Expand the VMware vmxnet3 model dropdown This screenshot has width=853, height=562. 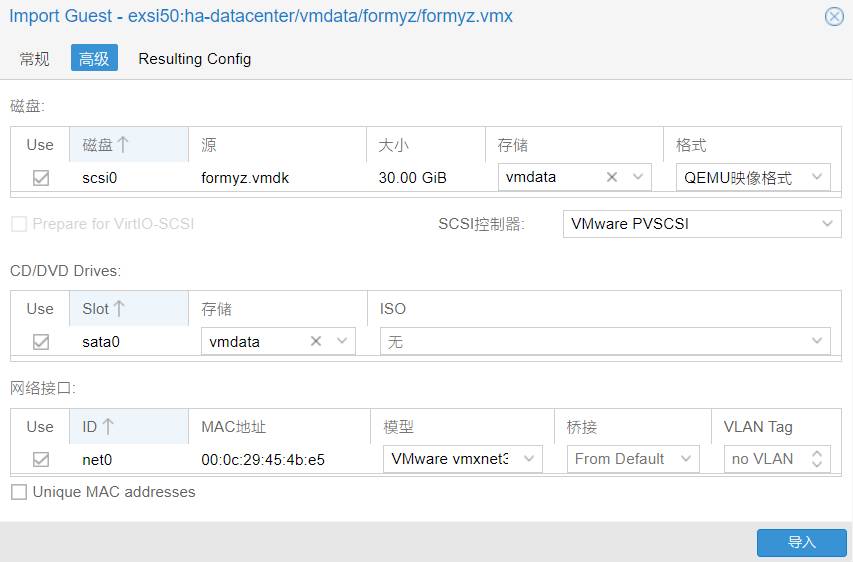point(528,459)
